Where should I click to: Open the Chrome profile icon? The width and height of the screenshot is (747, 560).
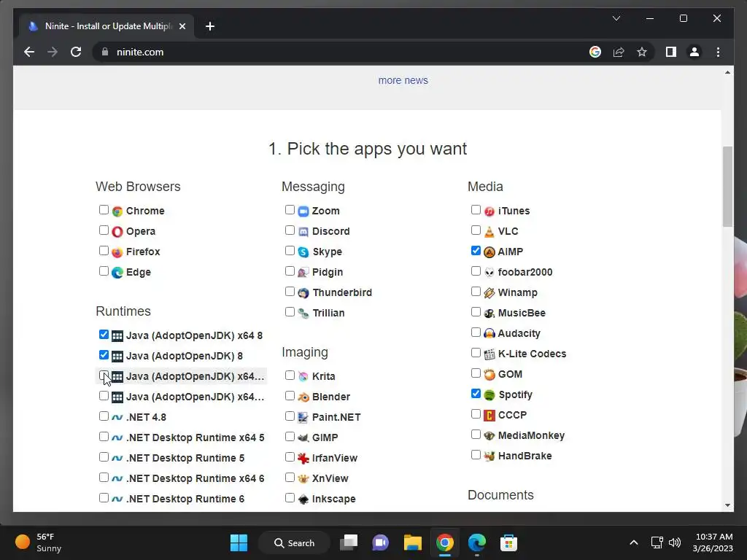click(694, 52)
